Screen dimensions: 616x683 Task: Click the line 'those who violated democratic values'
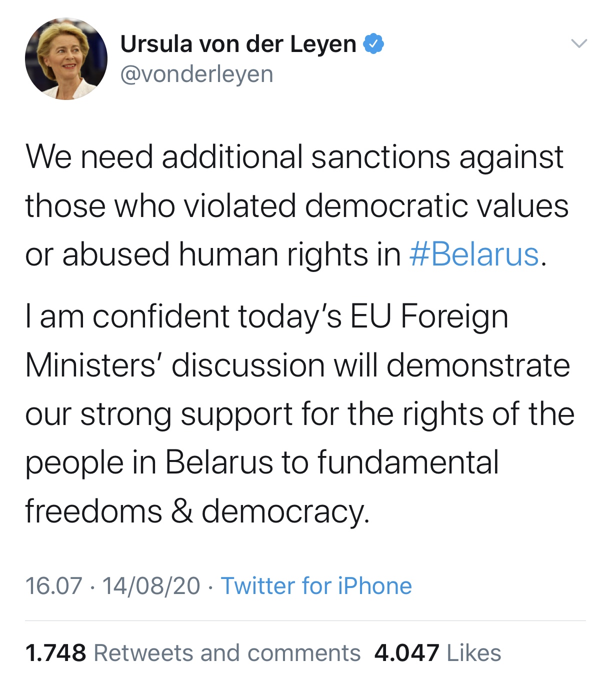coord(296,206)
